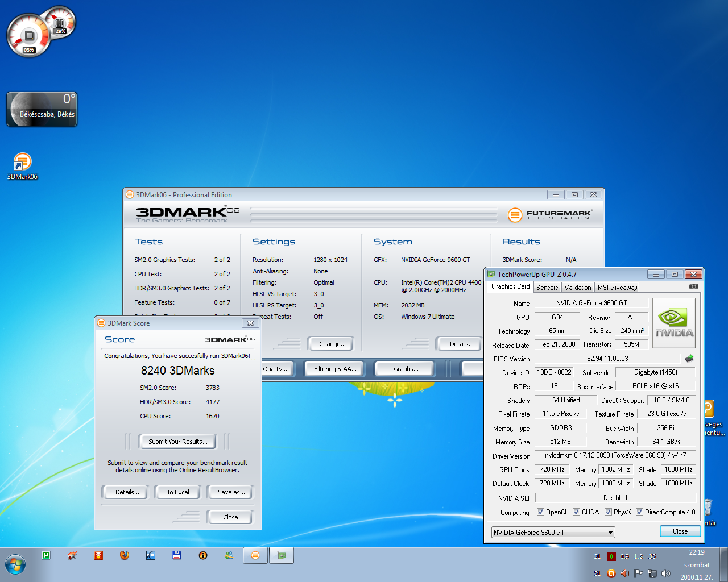
Task: Click the white volume speaker tray icon
Action: [x=665, y=573]
